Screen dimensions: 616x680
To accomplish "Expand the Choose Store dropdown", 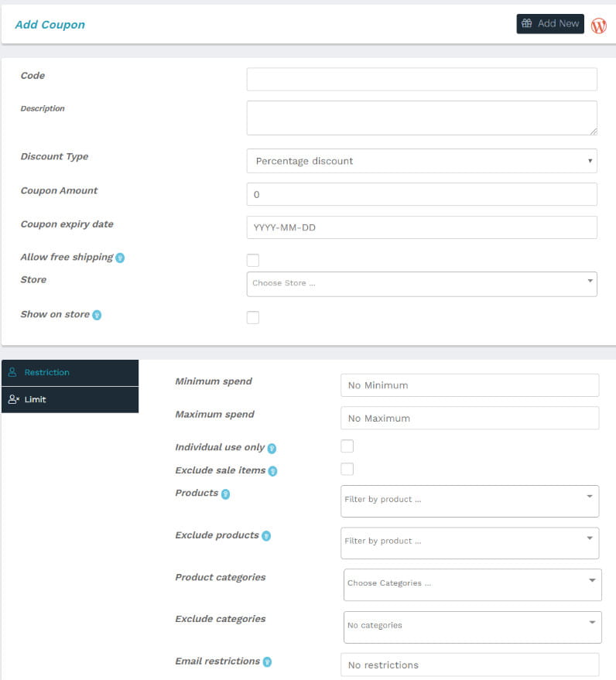I will pyautogui.click(x=422, y=284).
